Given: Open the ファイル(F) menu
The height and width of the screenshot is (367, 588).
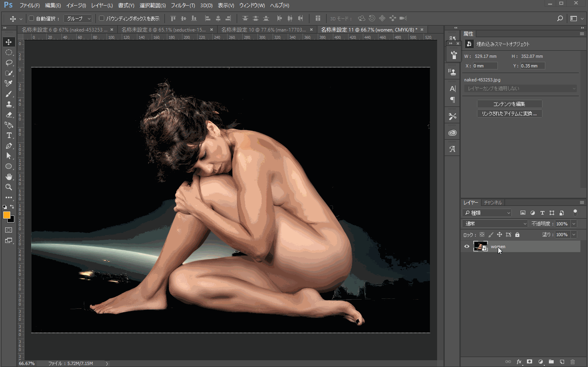Looking at the screenshot, I should click(30, 6).
